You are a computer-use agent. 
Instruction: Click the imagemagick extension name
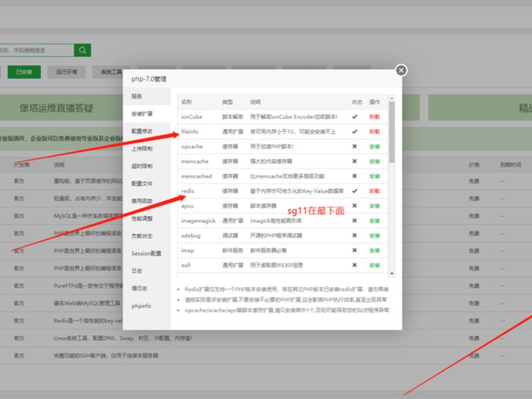(x=198, y=221)
